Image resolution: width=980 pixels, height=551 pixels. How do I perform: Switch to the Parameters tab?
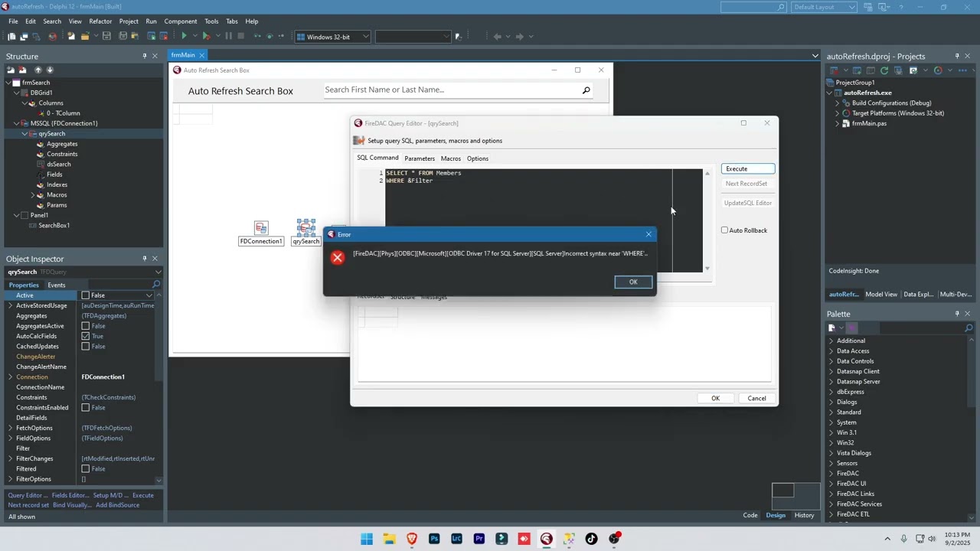pyautogui.click(x=419, y=158)
